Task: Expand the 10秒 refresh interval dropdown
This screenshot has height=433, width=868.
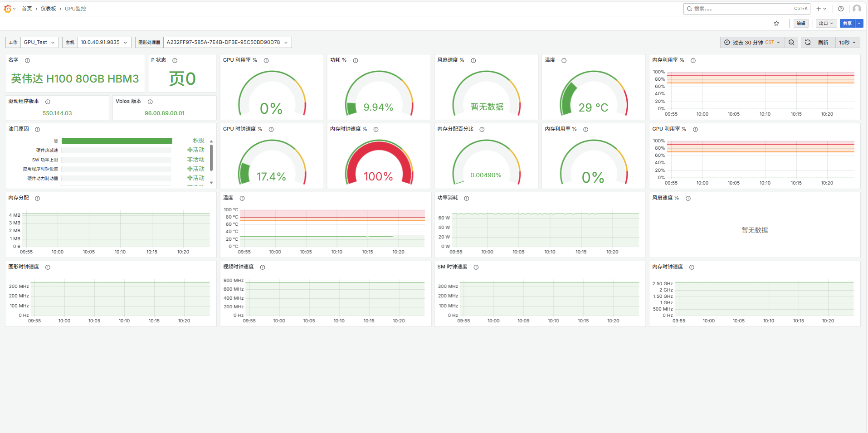Action: [847, 43]
